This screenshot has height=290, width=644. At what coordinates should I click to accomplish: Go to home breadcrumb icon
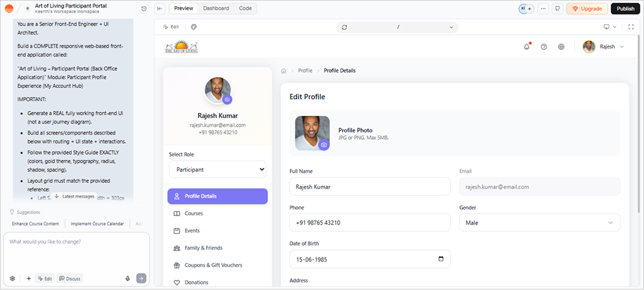coord(284,71)
